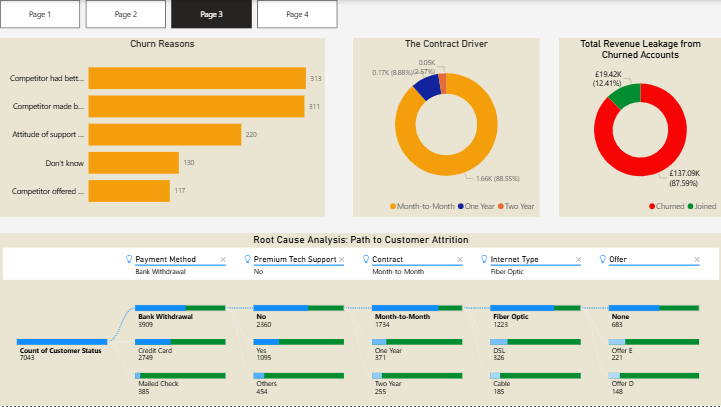Remove the Offer level with its X
Image resolution: width=721 pixels, height=407 pixels.
(697, 260)
